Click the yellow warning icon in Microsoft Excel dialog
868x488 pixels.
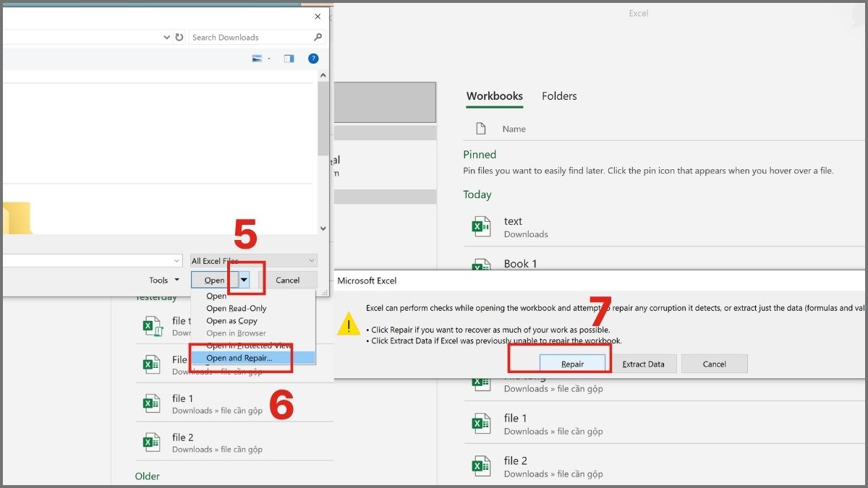coord(349,325)
